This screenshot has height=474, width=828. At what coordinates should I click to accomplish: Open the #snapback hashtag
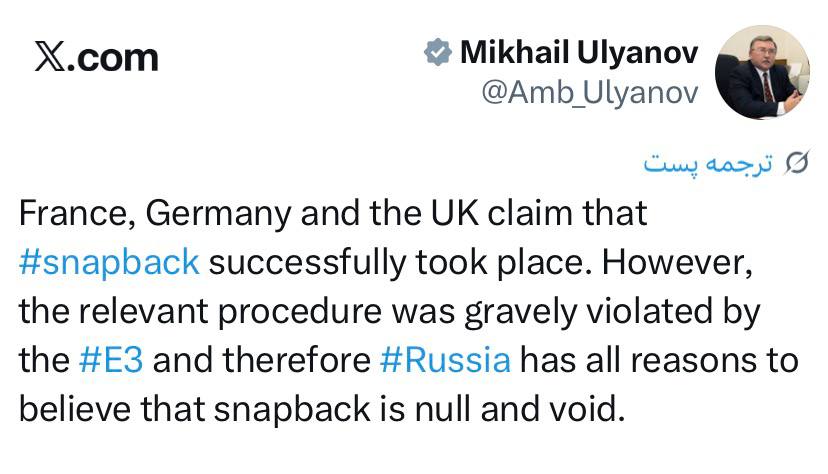109,261
